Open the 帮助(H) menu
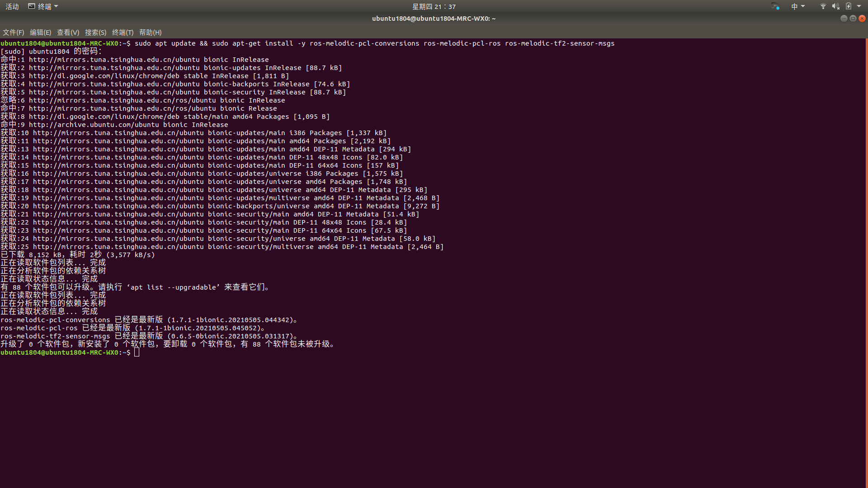 click(x=150, y=33)
